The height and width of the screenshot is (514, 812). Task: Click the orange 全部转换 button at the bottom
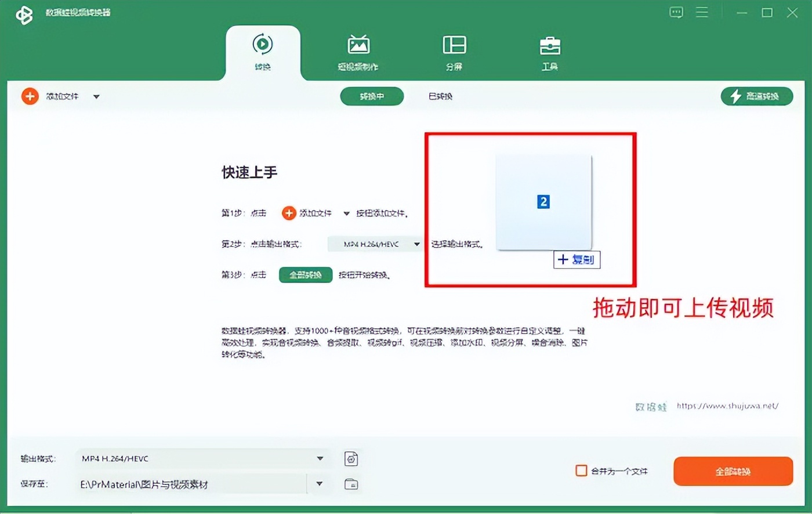[x=733, y=471]
